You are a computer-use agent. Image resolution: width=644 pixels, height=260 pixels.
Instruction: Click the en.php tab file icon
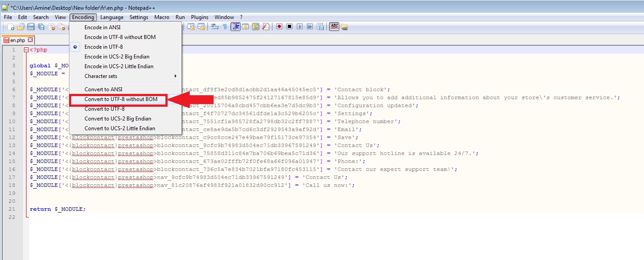pyautogui.click(x=6, y=40)
